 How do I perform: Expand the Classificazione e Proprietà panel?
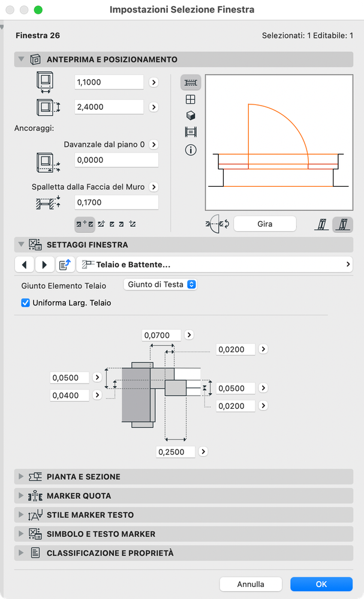[21, 553]
